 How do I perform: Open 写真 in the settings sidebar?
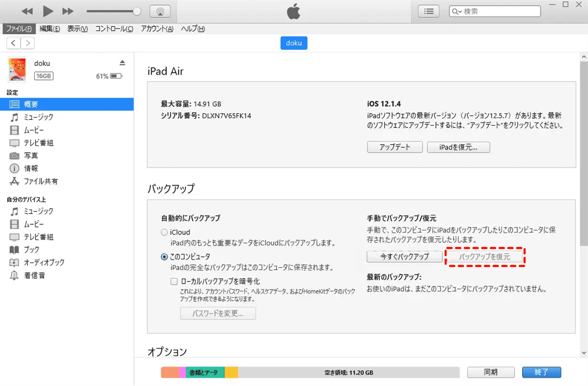coord(30,156)
